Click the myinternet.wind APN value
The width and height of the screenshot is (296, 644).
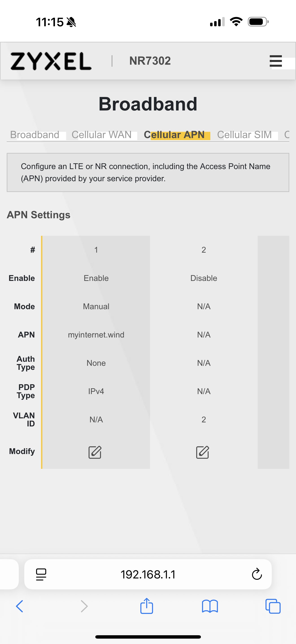(96, 335)
